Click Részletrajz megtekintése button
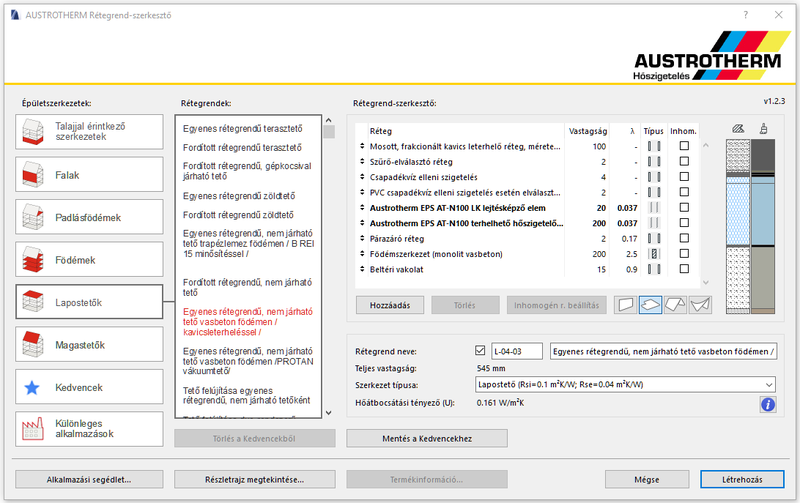800x503 pixels. 255,480
